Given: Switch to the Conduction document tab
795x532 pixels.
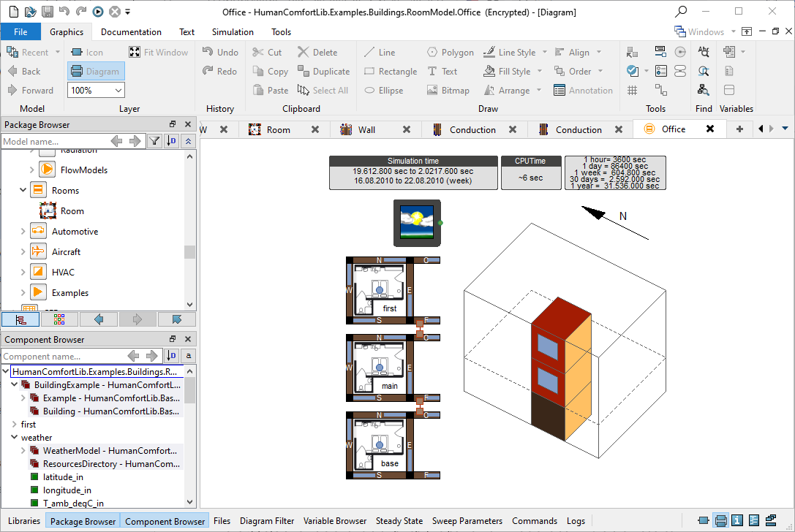Looking at the screenshot, I should coord(472,129).
